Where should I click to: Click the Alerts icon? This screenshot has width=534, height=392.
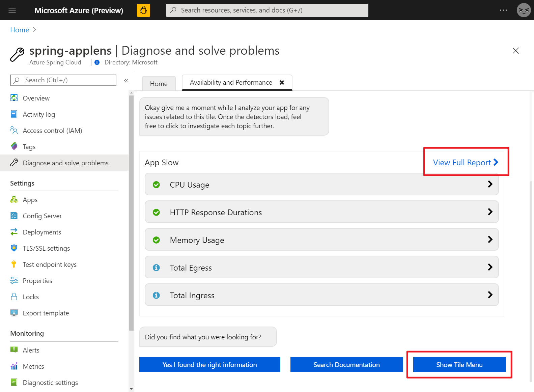14,350
